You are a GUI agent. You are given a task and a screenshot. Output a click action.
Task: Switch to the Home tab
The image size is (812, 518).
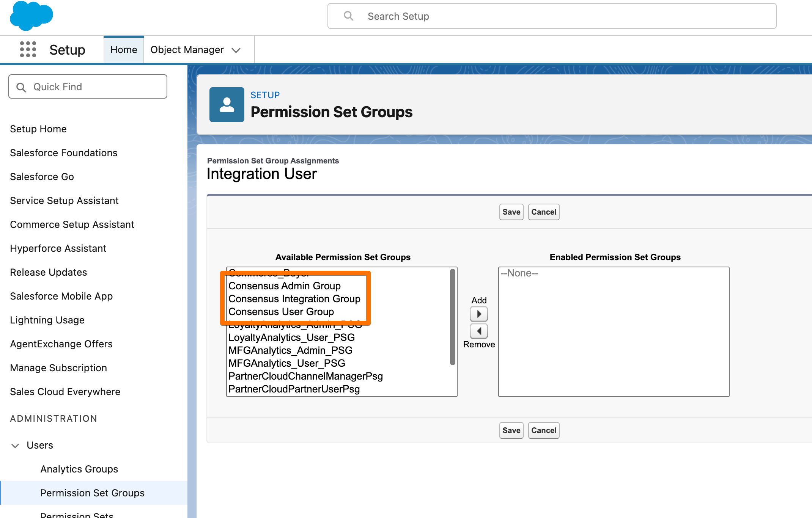pyautogui.click(x=124, y=50)
